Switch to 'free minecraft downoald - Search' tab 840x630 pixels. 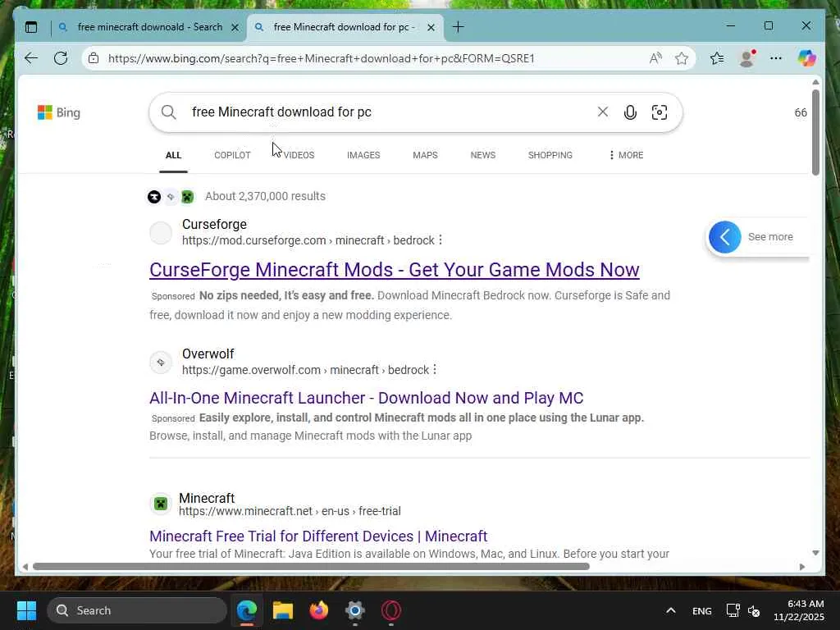coord(149,27)
